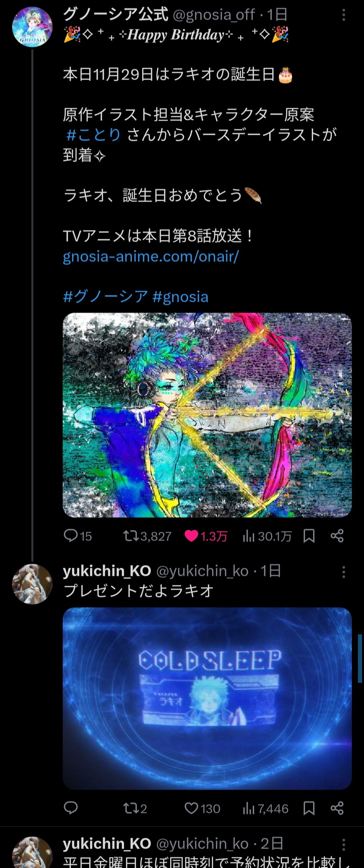Open the グノーシア公式 profile avatar
This screenshot has width=364, height=868.
32,27
